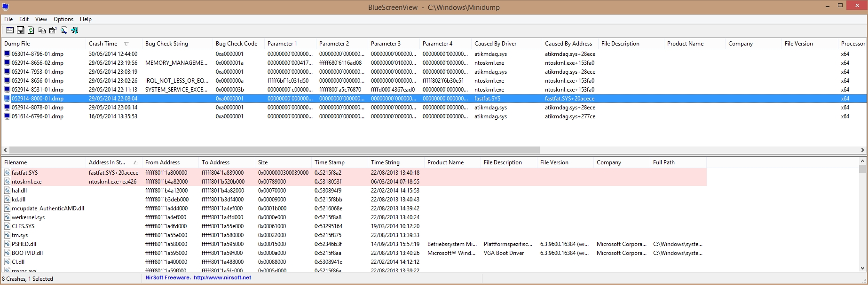Open the Help menu

point(86,19)
